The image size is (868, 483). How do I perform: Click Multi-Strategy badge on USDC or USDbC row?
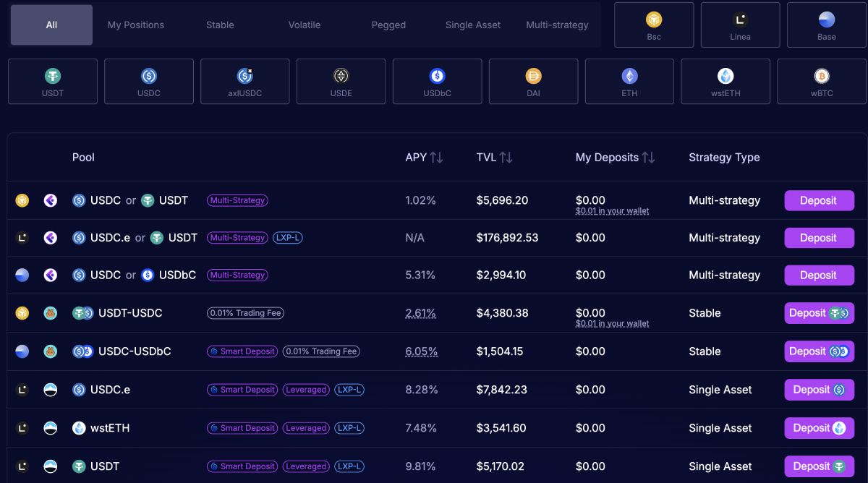[237, 275]
